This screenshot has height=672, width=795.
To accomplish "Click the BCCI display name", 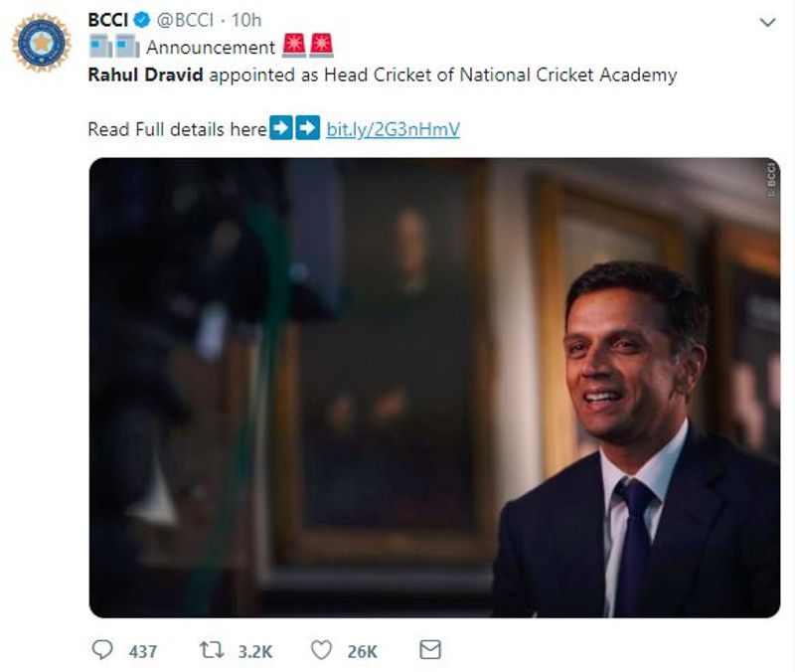I will (108, 21).
